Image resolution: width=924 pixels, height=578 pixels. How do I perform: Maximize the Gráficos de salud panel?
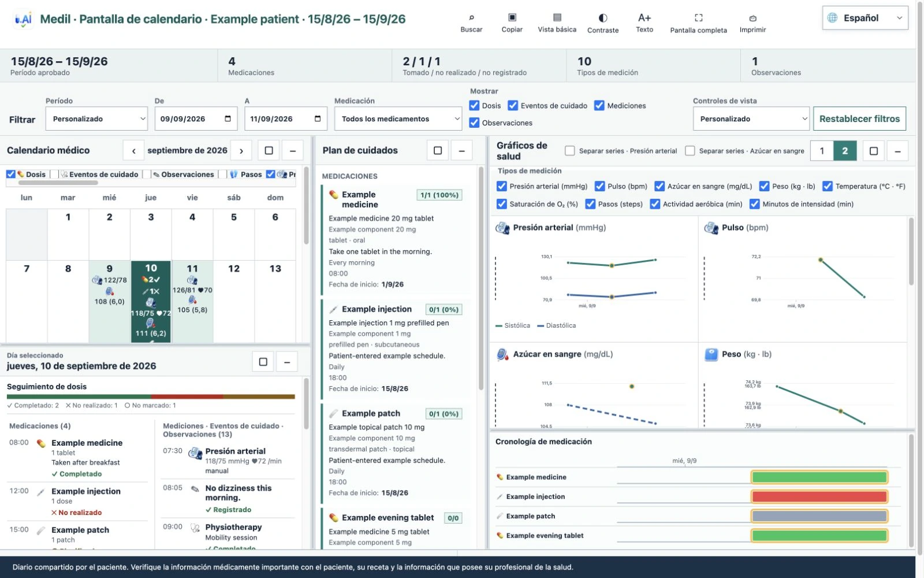(x=874, y=151)
